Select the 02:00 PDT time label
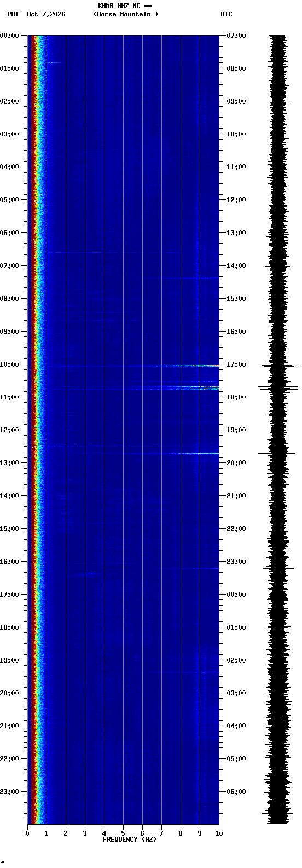Screen dimensions: 302x868 pos(9,101)
